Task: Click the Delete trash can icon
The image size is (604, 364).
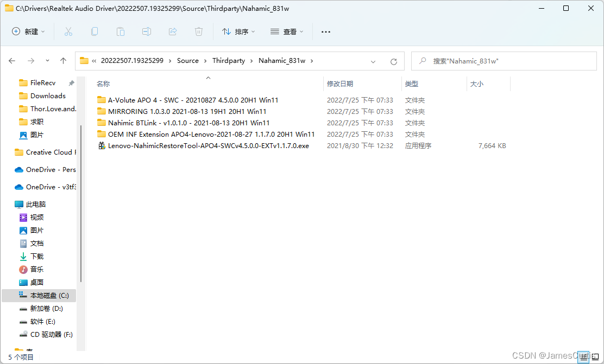Action: (x=199, y=31)
